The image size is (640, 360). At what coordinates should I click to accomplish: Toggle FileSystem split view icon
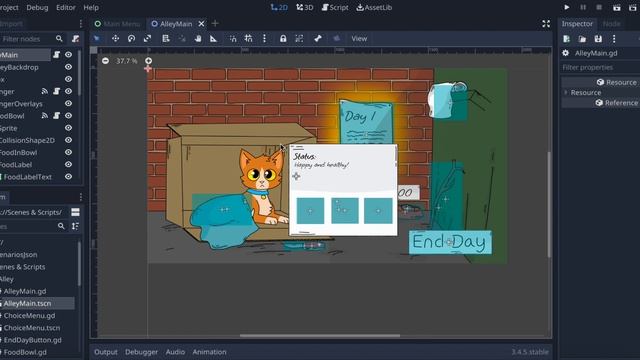point(76,212)
